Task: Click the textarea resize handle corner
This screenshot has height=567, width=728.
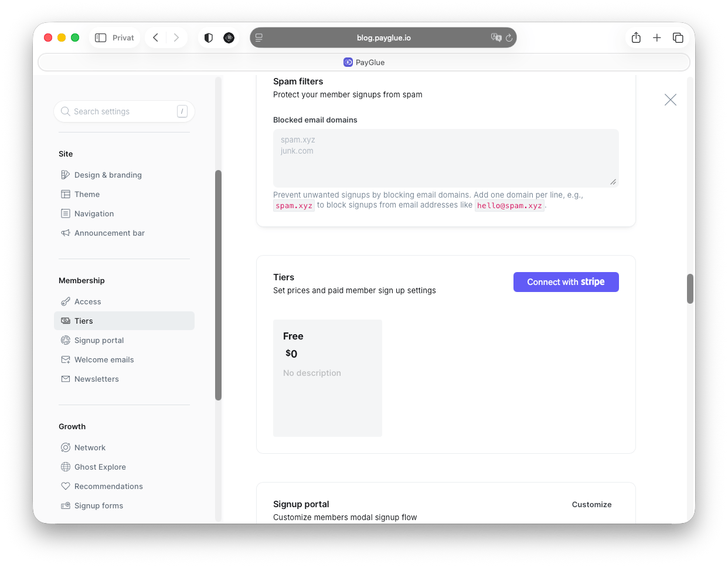Action: (613, 182)
